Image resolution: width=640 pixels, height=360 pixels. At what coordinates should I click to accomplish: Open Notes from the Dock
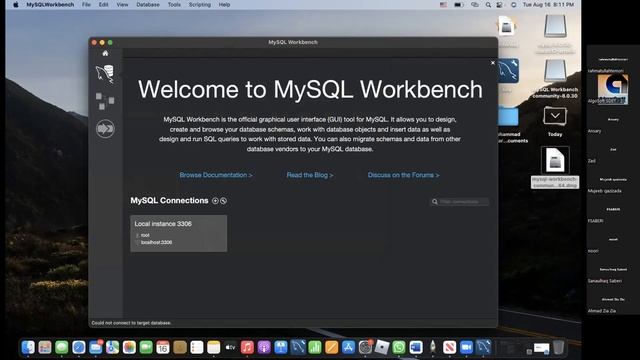213,347
